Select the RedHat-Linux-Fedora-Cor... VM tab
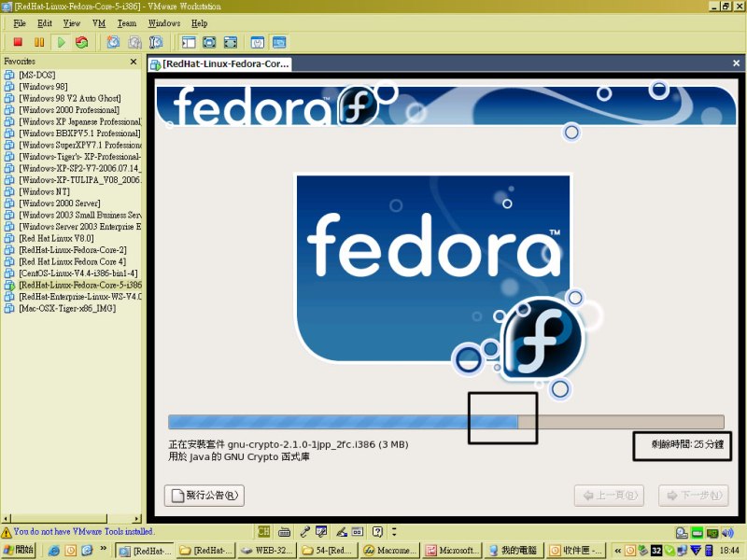The width and height of the screenshot is (747, 560). click(219, 63)
